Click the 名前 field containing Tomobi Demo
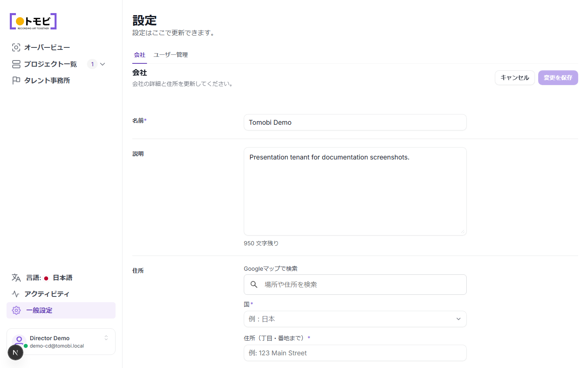Image resolution: width=588 pixels, height=368 pixels. click(355, 122)
